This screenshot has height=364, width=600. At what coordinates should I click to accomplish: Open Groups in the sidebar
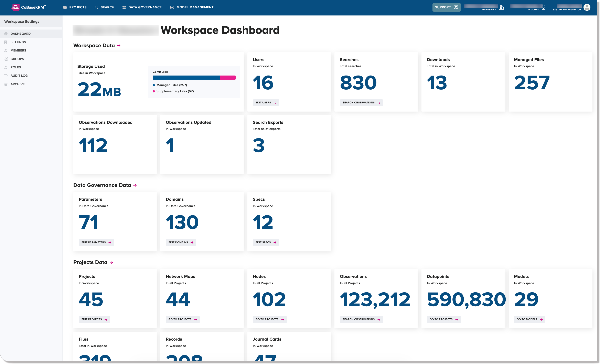[x=31, y=59]
